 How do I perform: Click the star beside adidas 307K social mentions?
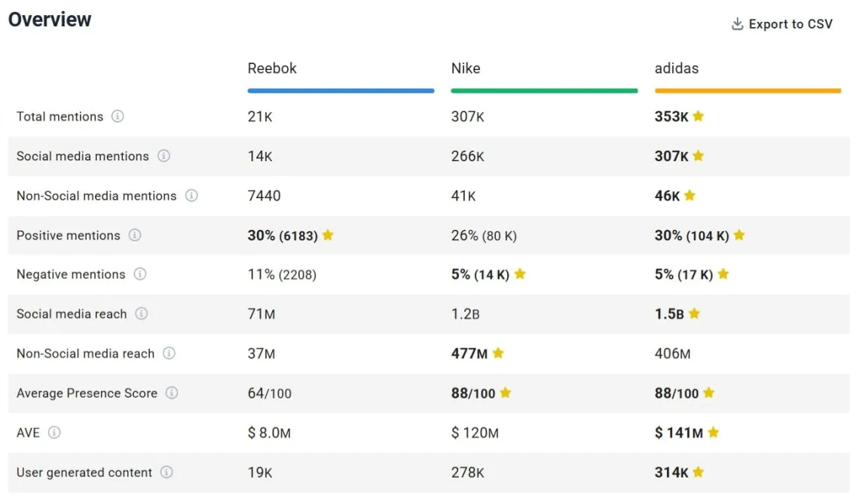[698, 156]
